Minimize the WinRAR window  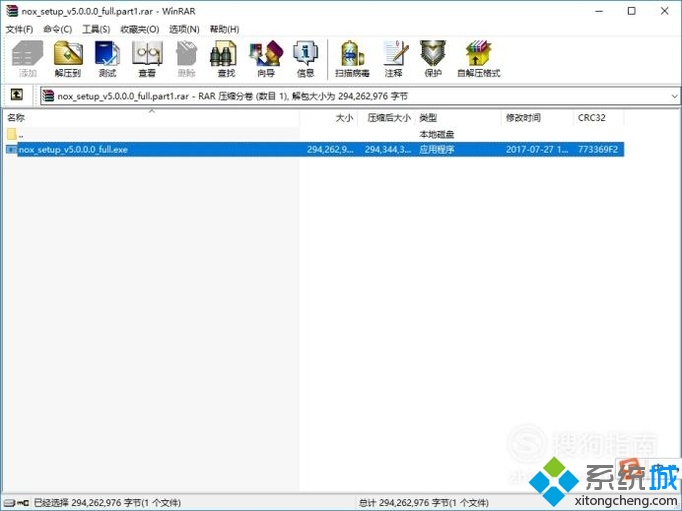click(x=599, y=11)
